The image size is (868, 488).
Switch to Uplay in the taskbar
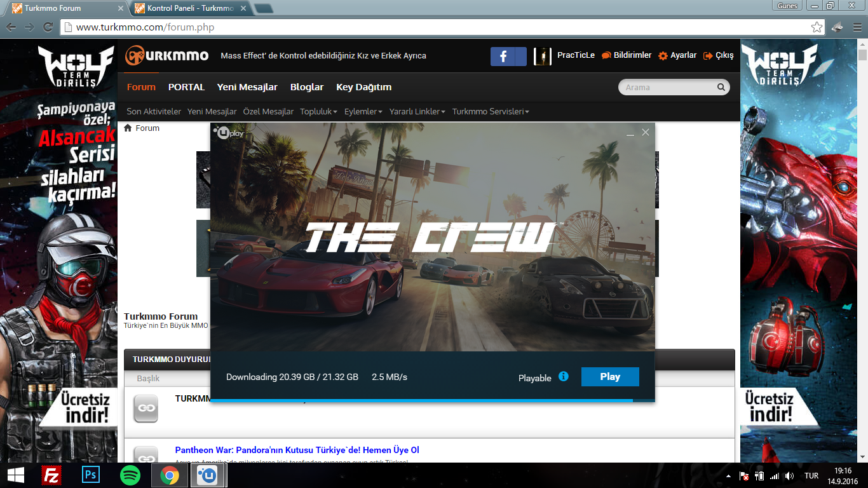208,475
